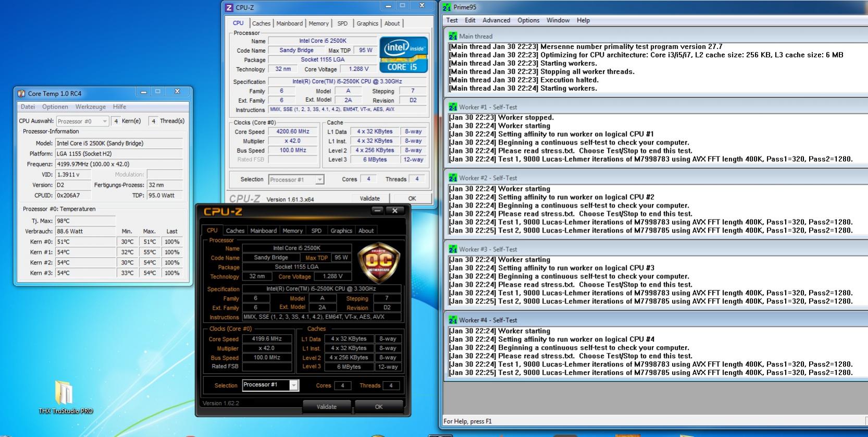Image resolution: width=868 pixels, height=437 pixels.
Task: Click the Kern #0 51°C temperature reading
Action: click(x=85, y=242)
